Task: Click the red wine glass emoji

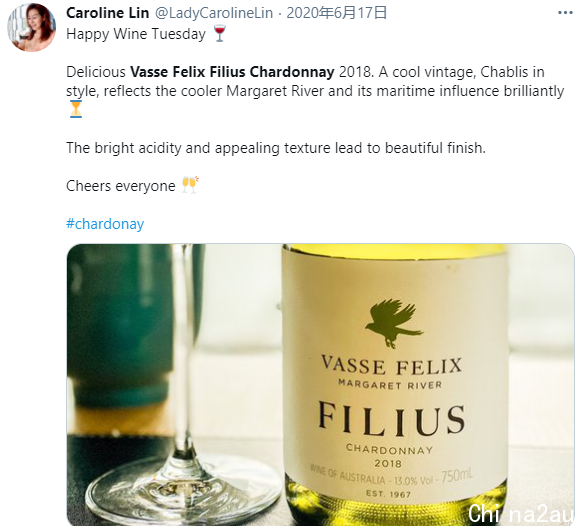Action: click(x=220, y=33)
